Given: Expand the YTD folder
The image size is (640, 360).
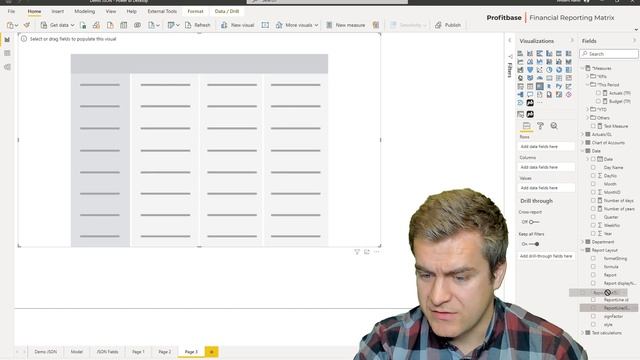Looking at the screenshot, I should (x=588, y=109).
